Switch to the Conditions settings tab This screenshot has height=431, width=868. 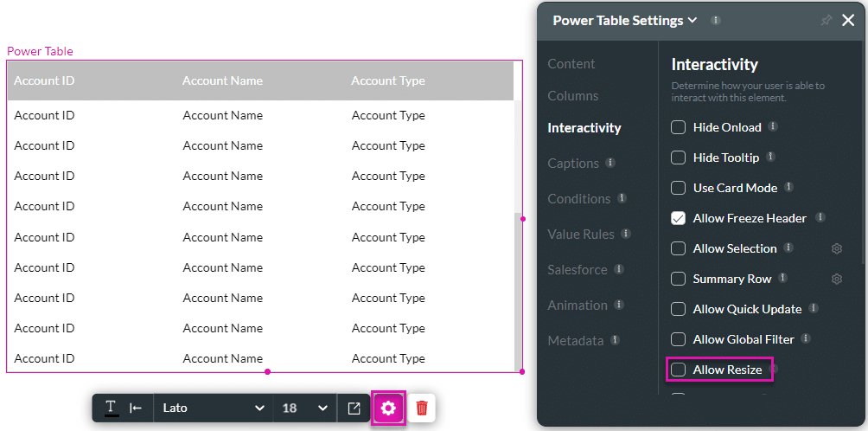(578, 199)
